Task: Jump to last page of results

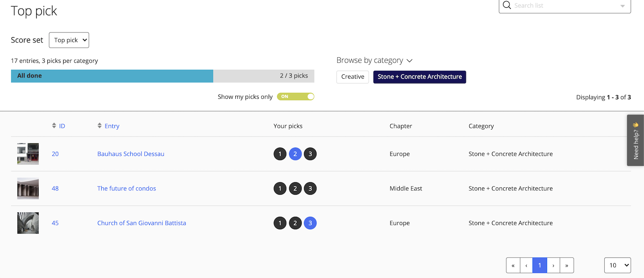Action: 567,265
